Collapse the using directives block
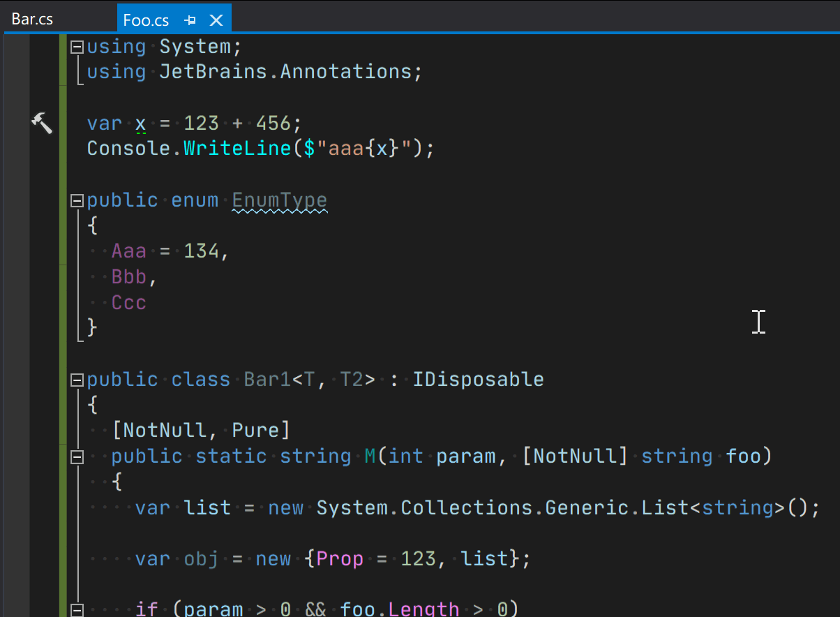The height and width of the screenshot is (617, 840). pos(77,46)
